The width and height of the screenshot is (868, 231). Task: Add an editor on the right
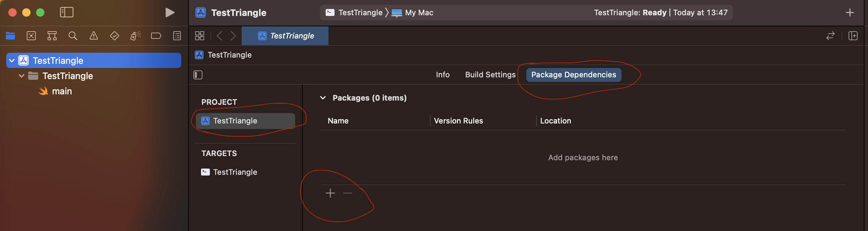coord(853,36)
